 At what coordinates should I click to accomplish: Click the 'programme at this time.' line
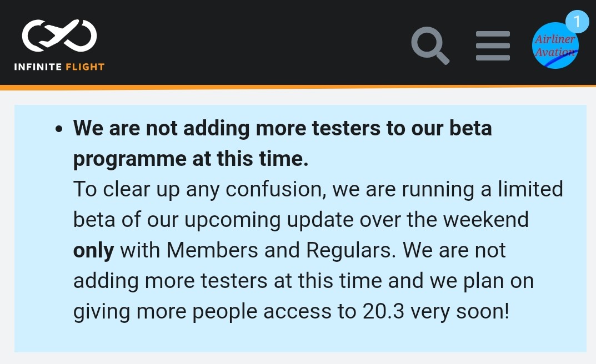pyautogui.click(x=191, y=159)
